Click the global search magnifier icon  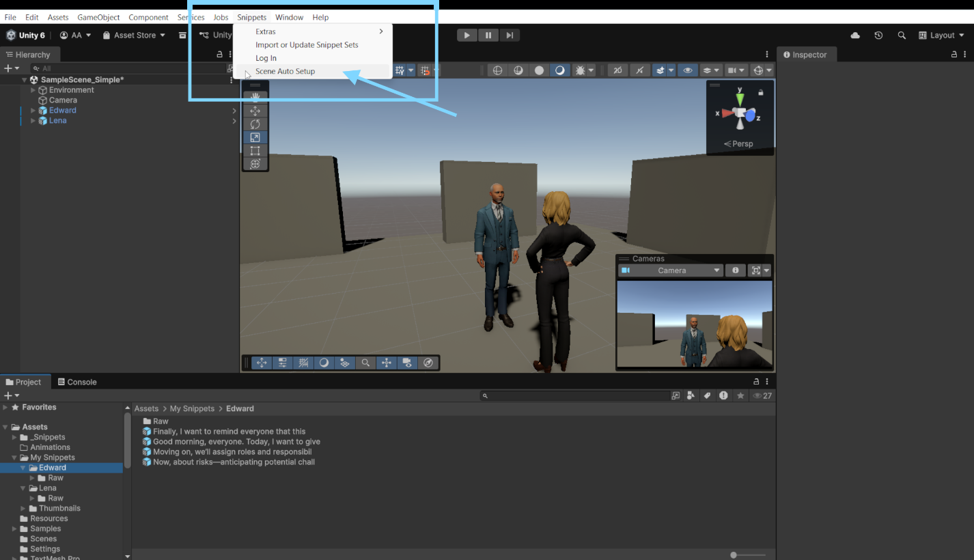click(x=902, y=36)
